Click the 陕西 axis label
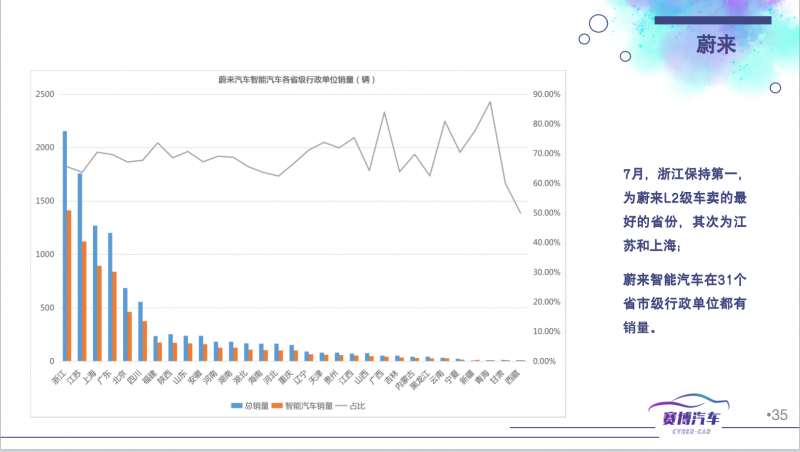 click(x=165, y=376)
